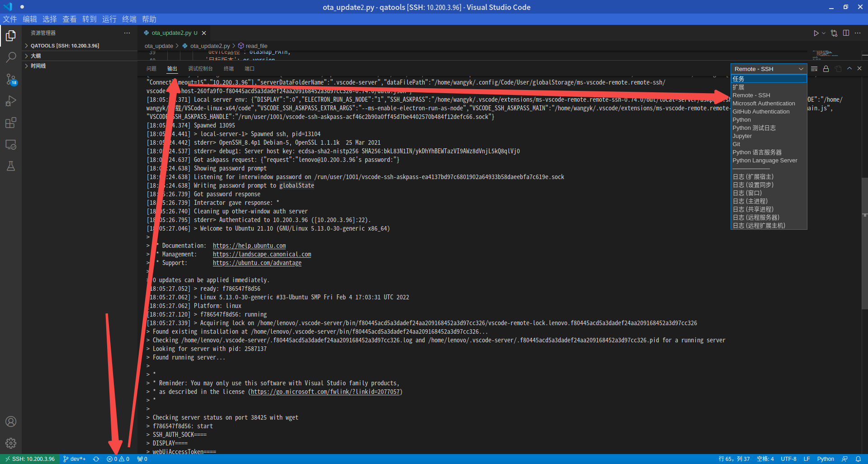Select GitHub Authentication output channel
Viewport: 868px width, 464px height.
(769, 112)
